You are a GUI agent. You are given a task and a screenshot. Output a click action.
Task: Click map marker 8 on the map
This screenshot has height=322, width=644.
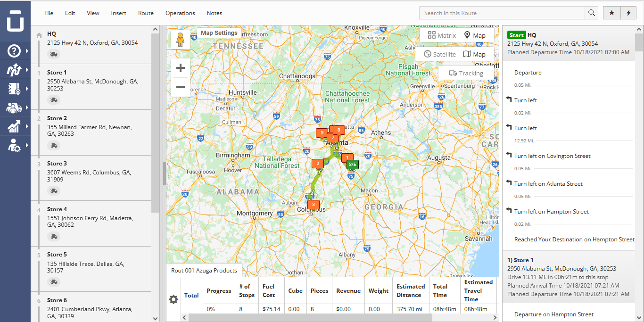pyautogui.click(x=339, y=130)
